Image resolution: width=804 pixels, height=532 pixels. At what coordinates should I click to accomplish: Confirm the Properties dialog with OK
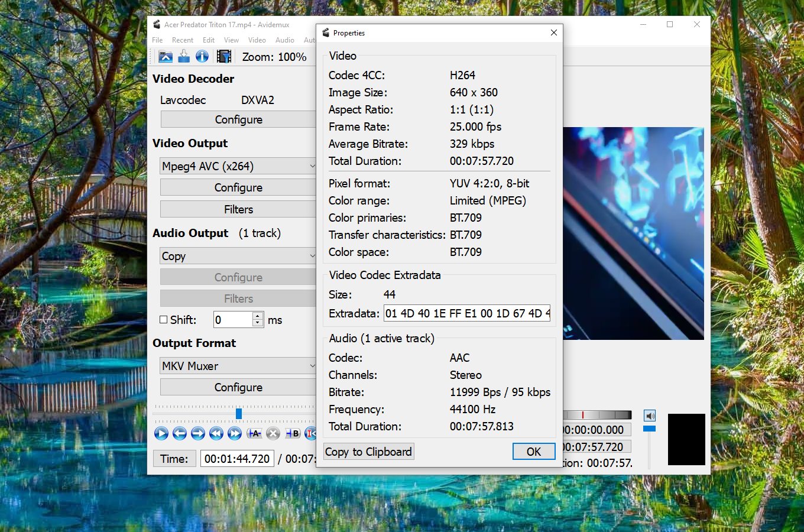534,452
